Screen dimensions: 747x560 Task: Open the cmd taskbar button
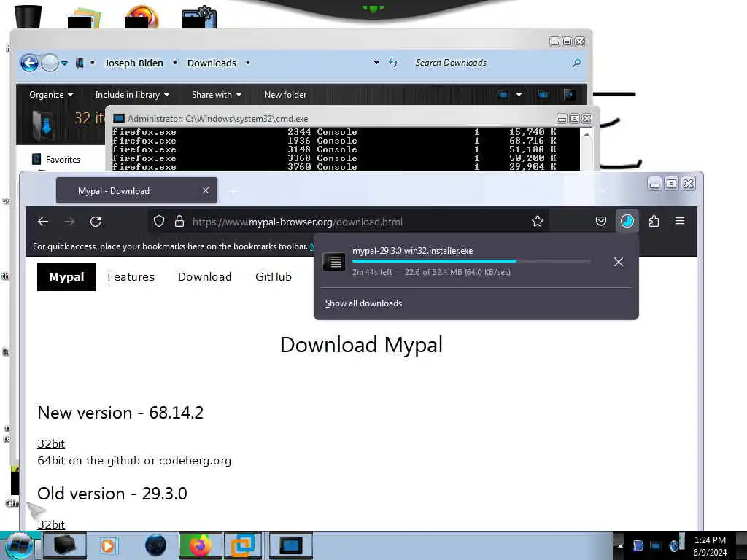click(290, 545)
